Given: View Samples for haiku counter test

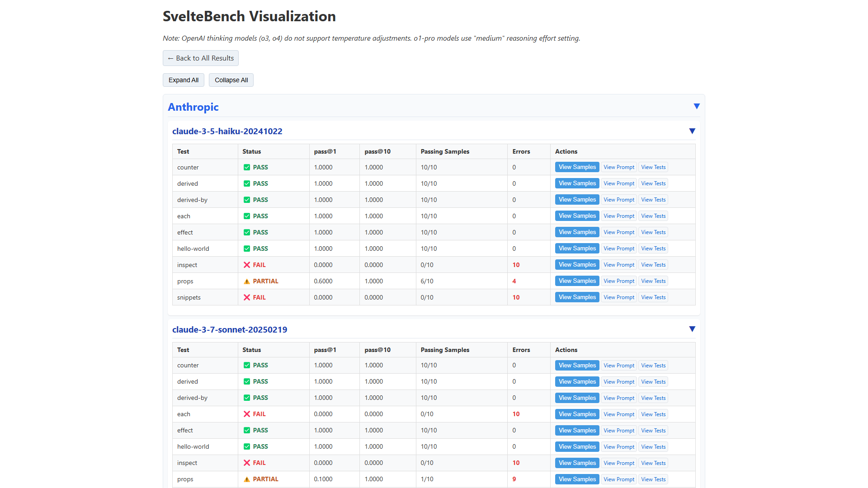Looking at the screenshot, I should tap(577, 167).
